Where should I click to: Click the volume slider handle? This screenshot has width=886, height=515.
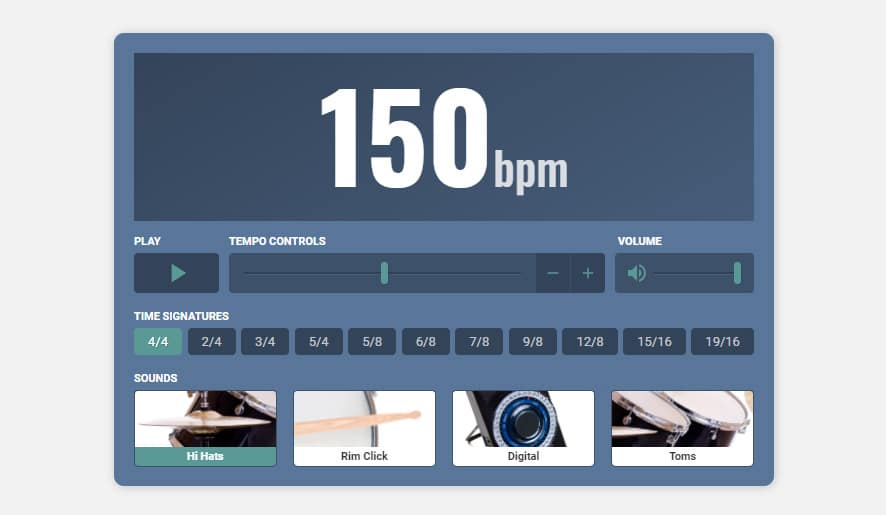pos(737,273)
